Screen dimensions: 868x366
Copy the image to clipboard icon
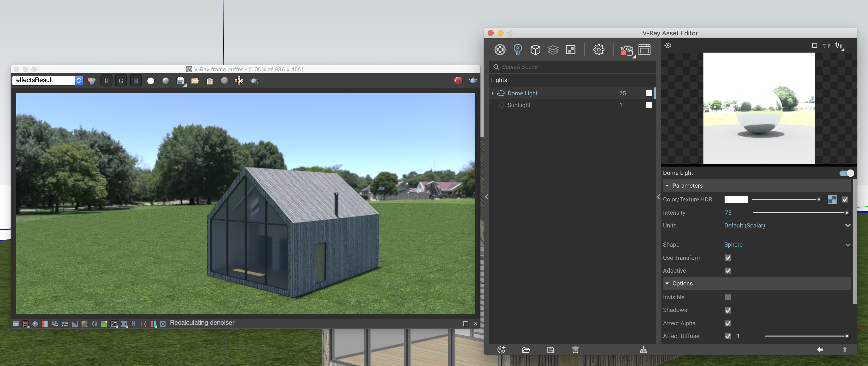click(210, 81)
